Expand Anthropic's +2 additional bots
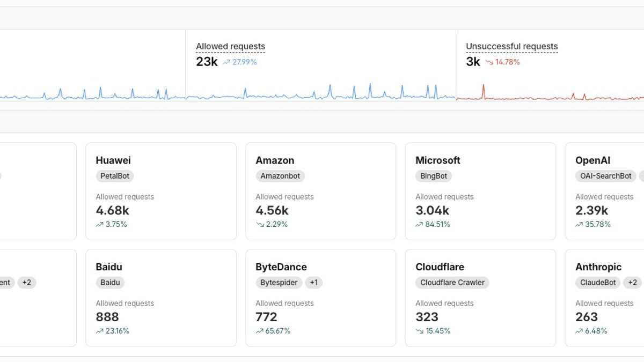This screenshot has height=362, width=644. (633, 283)
